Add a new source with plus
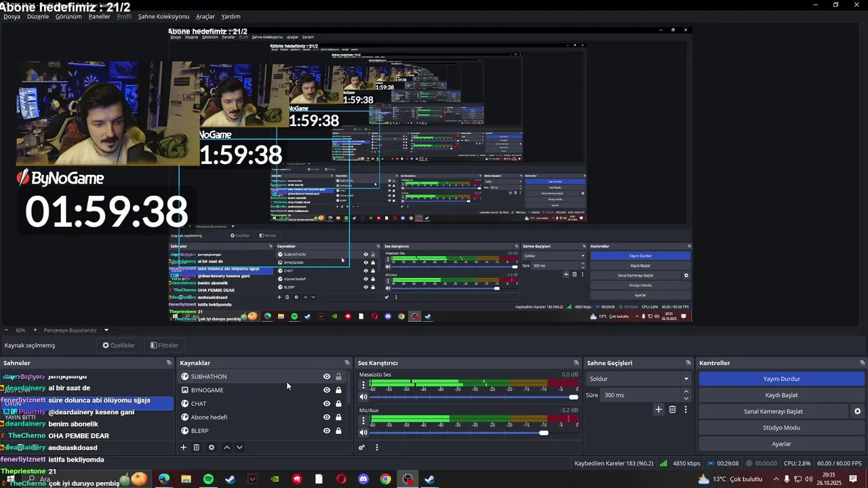The width and height of the screenshot is (868, 488). [183, 447]
